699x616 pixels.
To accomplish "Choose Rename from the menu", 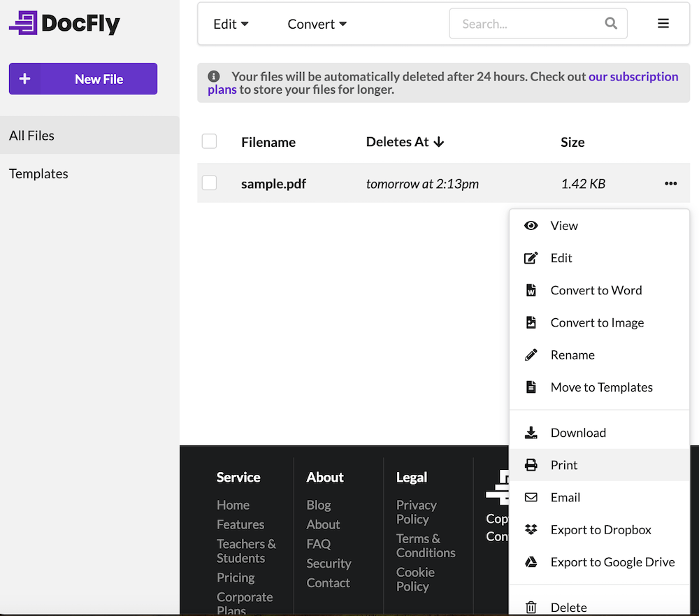I will tap(599, 355).
